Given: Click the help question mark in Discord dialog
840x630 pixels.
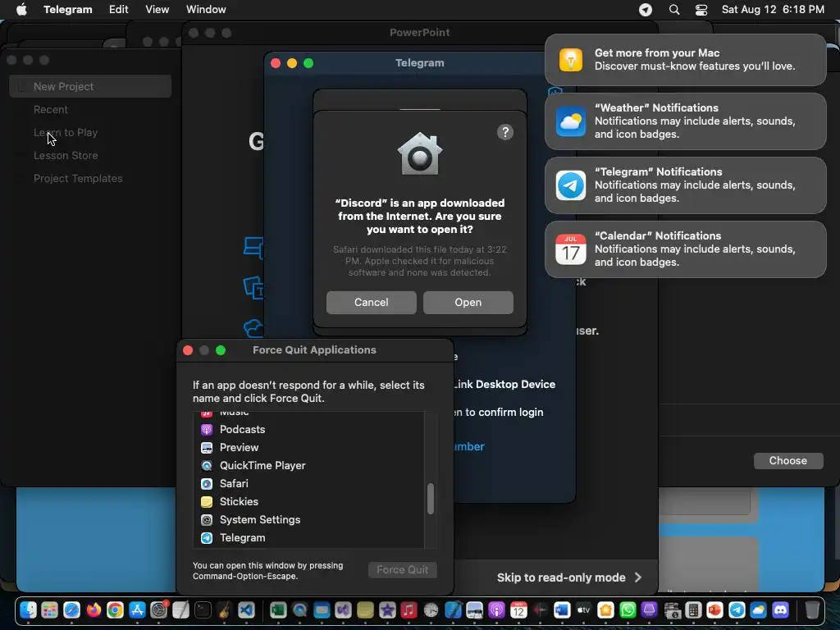Looking at the screenshot, I should pyautogui.click(x=505, y=132).
